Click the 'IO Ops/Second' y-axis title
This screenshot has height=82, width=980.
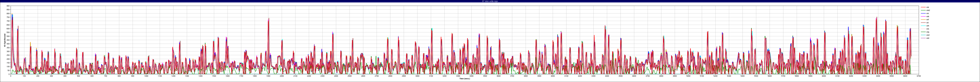5,40
